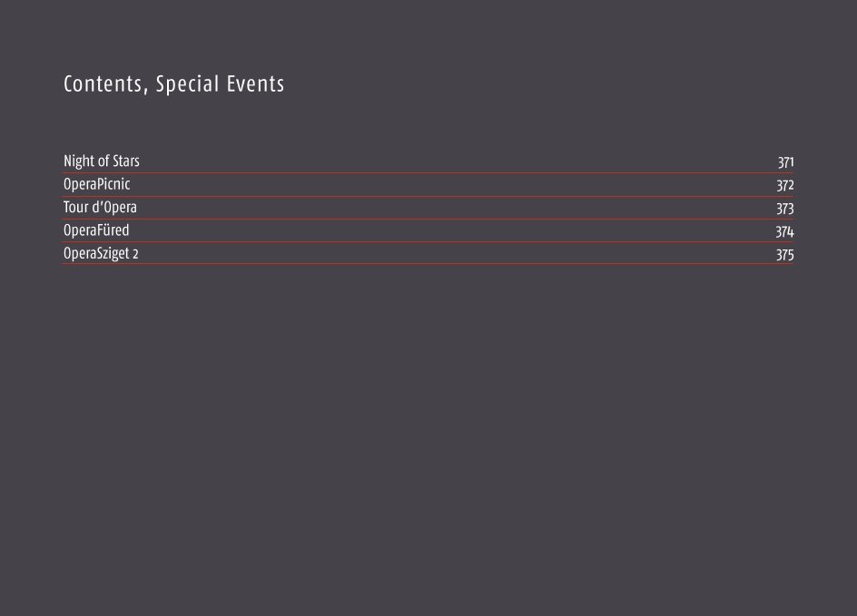Click the red divider under Night of Stars

point(428,173)
